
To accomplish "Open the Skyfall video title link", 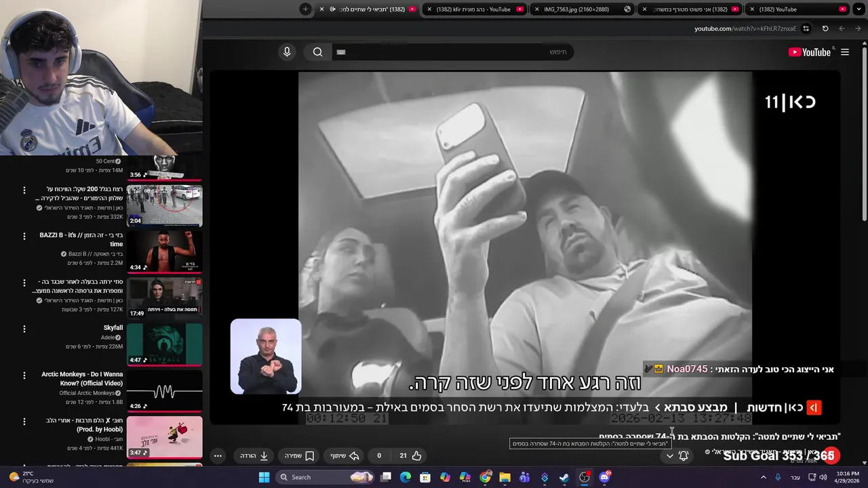I will coord(113,328).
